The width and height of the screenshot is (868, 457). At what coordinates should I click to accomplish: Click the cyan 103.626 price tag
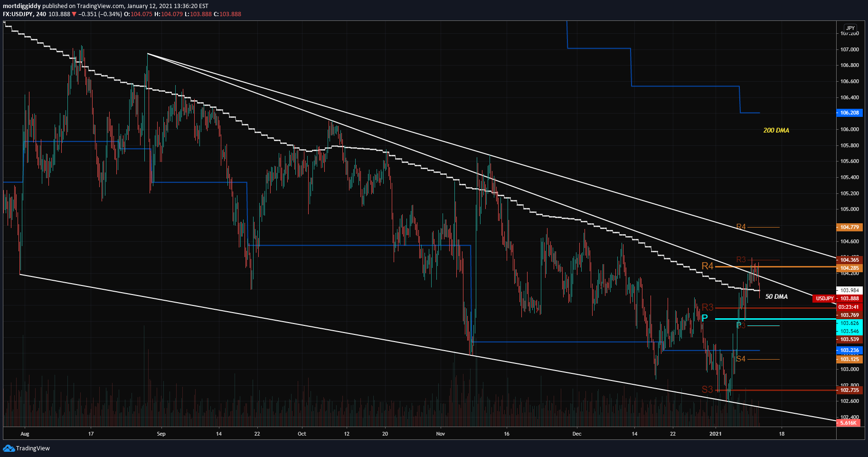849,323
